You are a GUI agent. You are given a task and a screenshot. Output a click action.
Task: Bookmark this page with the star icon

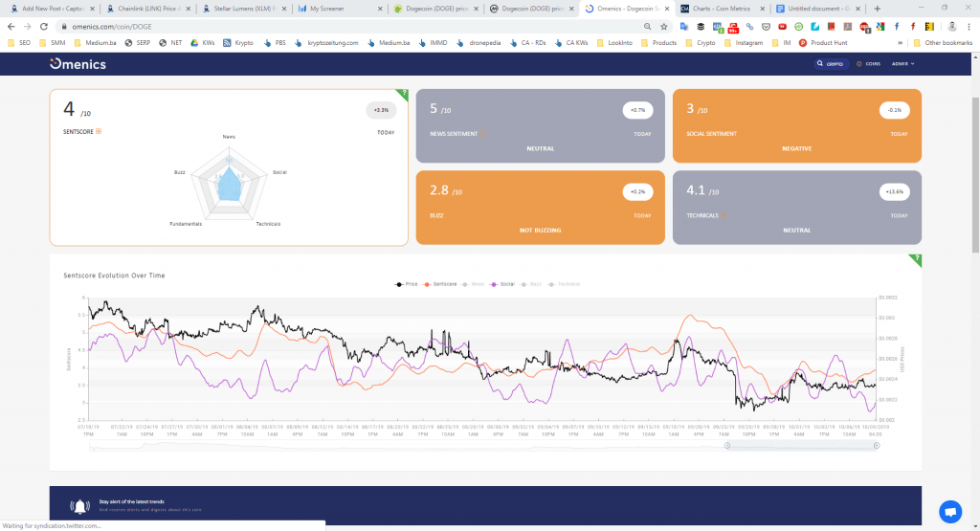[x=664, y=27]
